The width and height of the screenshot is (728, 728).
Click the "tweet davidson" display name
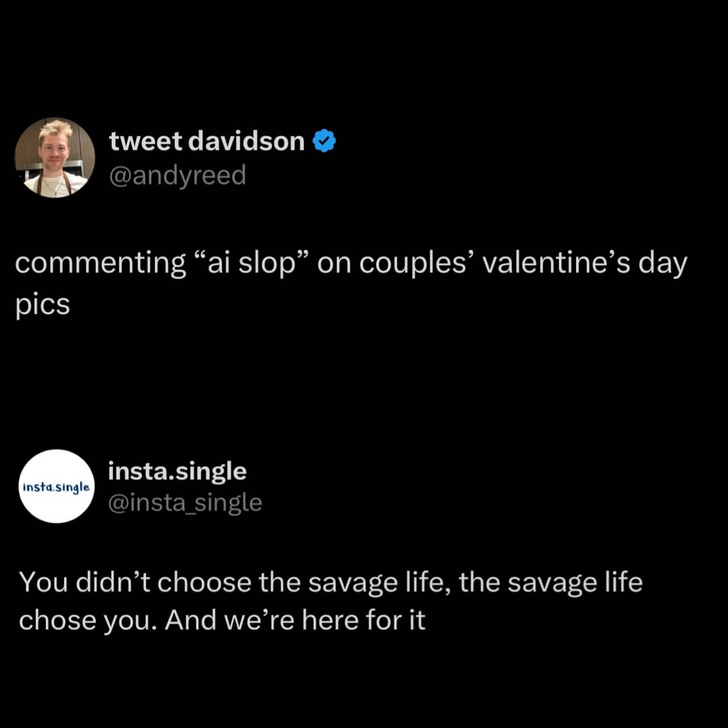[206, 141]
